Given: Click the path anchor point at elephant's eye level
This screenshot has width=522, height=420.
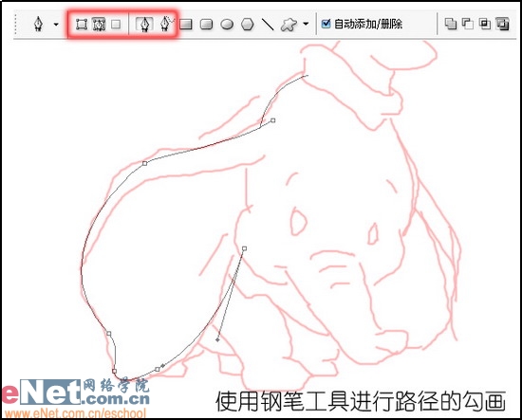Looking at the screenshot, I should [x=244, y=248].
